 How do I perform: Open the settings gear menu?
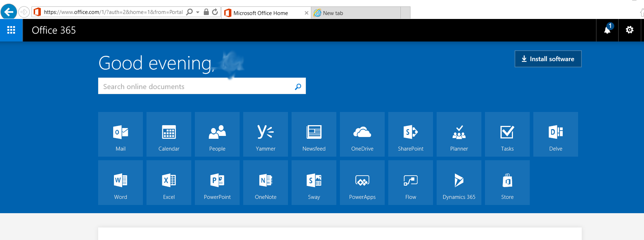[x=629, y=30]
